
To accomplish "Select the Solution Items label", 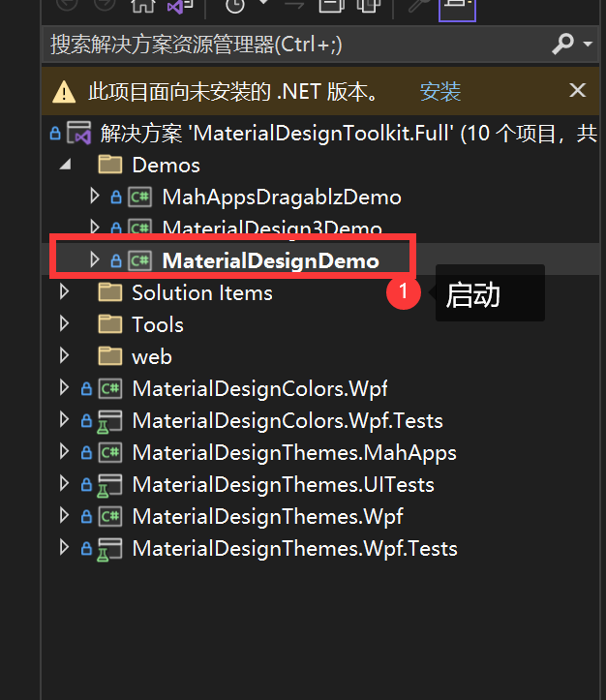I will pos(202,292).
